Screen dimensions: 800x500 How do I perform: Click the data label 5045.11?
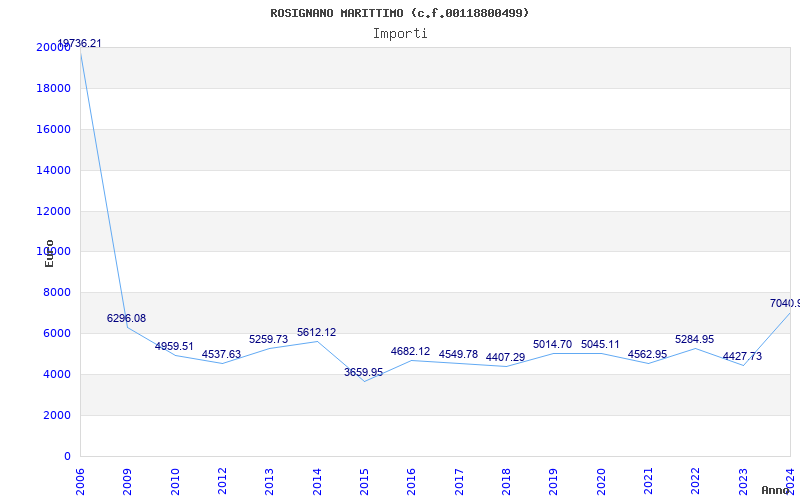600,344
